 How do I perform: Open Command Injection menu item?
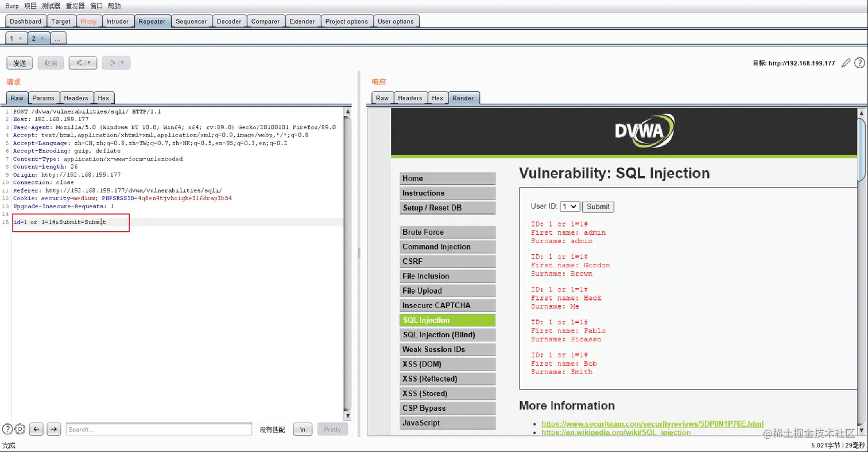coord(447,247)
